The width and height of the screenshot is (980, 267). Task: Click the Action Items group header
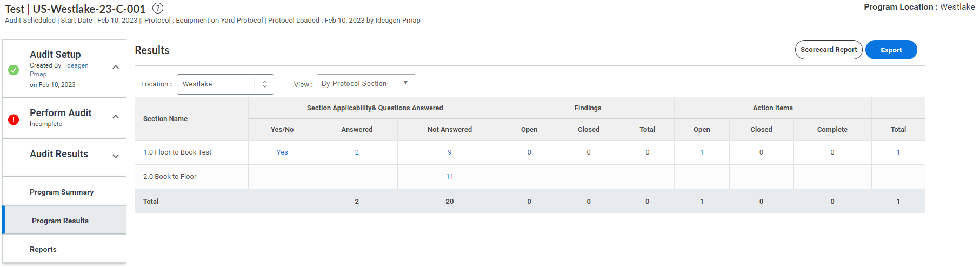773,108
